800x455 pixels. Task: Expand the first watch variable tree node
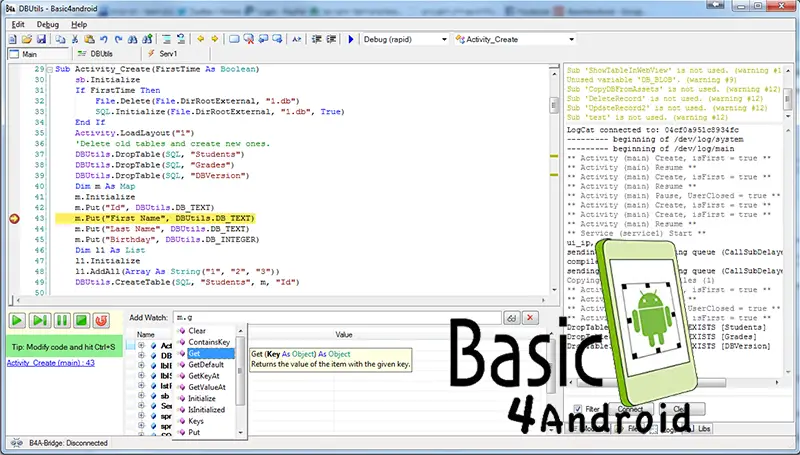(141, 347)
